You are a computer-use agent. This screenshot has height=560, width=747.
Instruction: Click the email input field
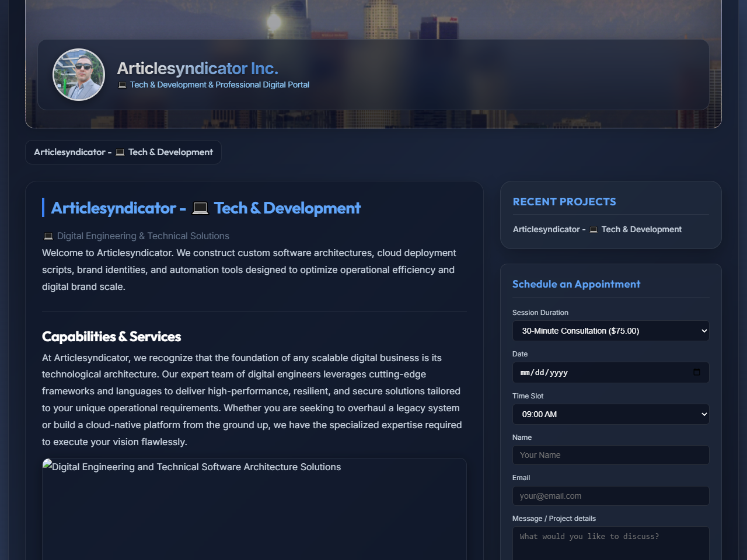pos(610,496)
